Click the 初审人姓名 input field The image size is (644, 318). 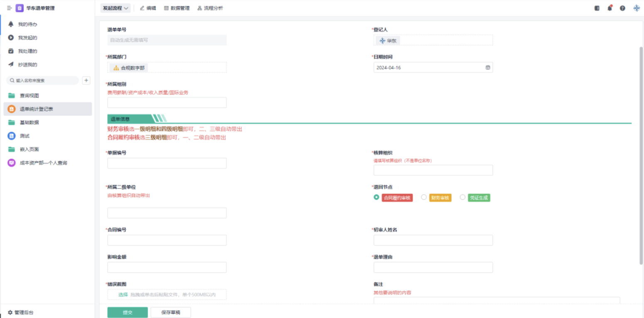click(433, 240)
